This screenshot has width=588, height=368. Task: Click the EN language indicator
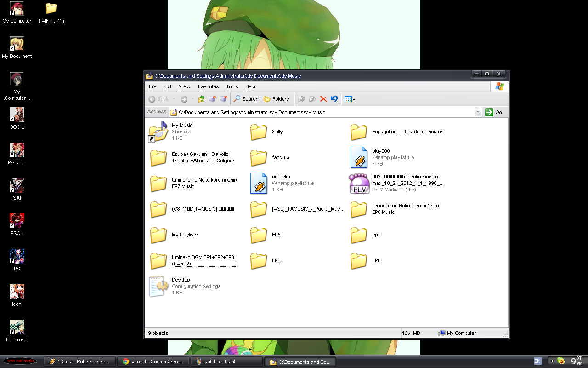[537, 362]
